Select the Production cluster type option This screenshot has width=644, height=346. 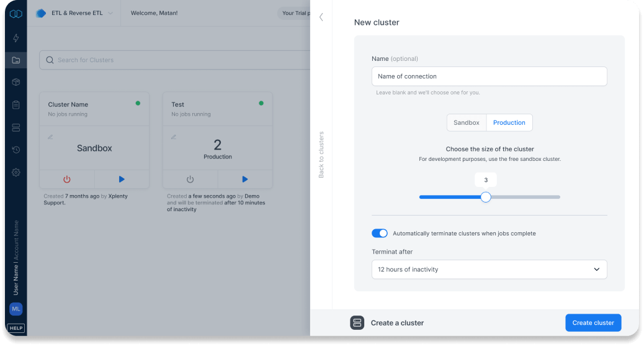[509, 123]
